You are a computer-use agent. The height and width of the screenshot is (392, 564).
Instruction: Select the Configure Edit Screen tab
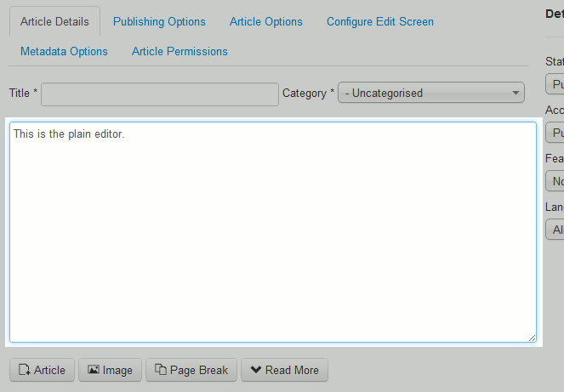click(x=379, y=22)
